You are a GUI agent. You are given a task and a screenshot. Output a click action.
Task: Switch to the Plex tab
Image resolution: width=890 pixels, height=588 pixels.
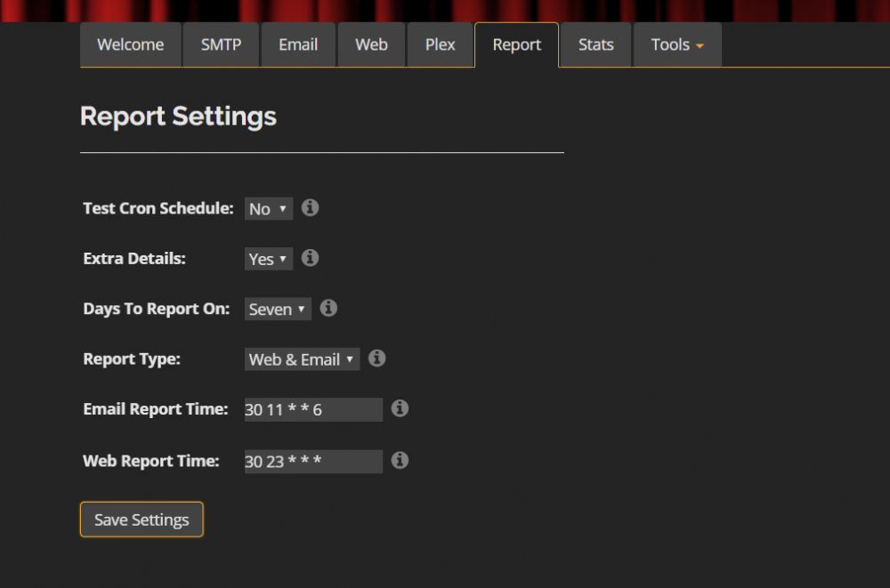[440, 44]
